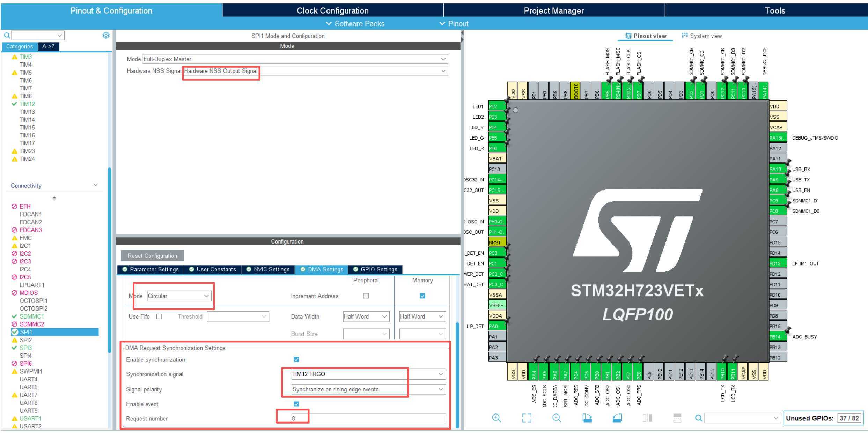Zoom out of the pinout view

[557, 418]
